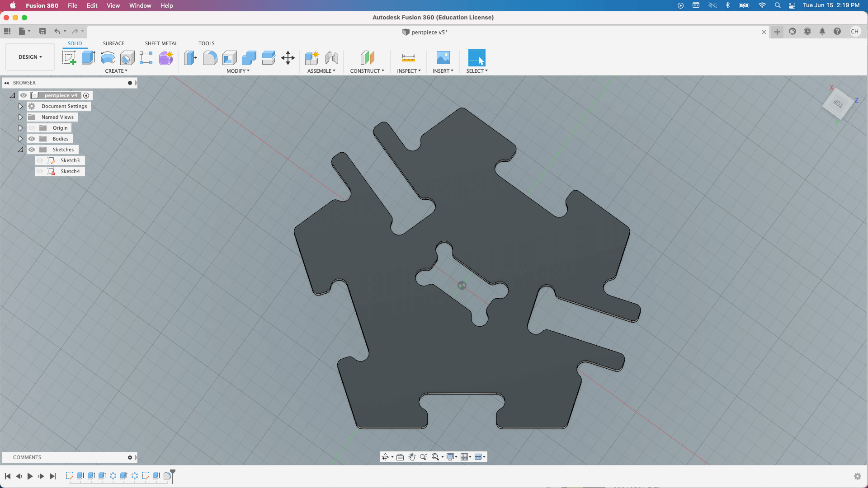
Task: Select the Revolve tool
Action: coord(108,58)
